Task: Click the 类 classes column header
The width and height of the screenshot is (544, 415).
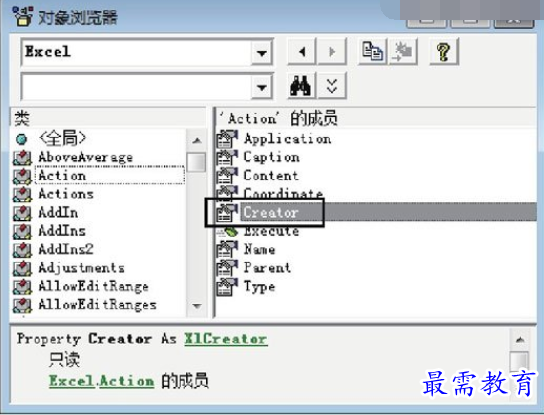Action: (x=108, y=118)
